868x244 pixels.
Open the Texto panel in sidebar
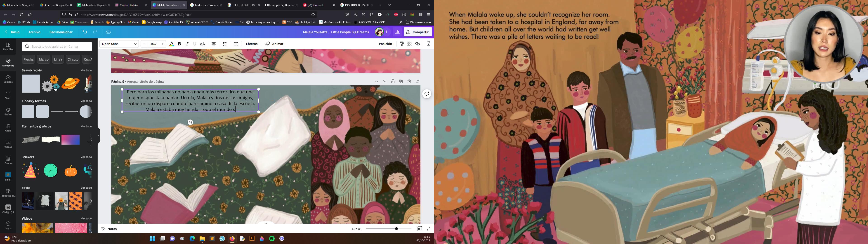[x=8, y=95]
